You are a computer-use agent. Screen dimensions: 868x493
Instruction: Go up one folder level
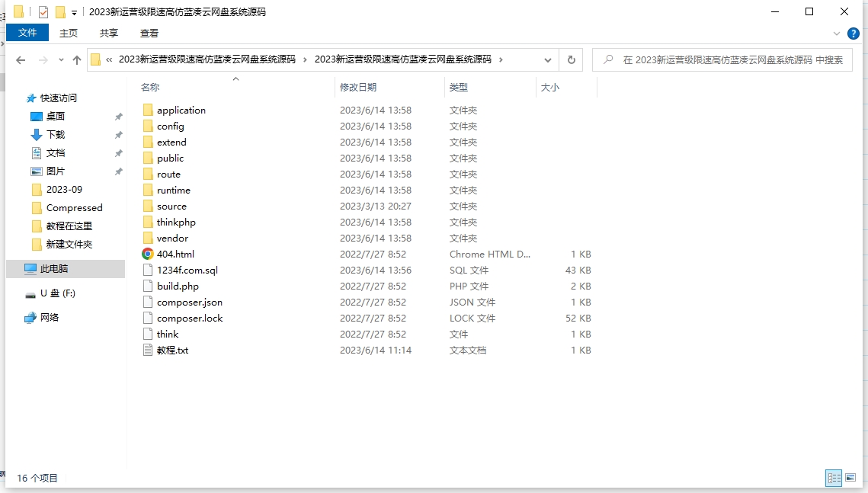click(77, 59)
